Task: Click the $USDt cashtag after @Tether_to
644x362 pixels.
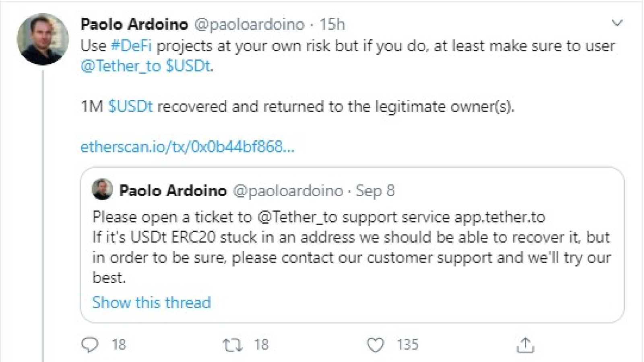Action: [x=188, y=66]
